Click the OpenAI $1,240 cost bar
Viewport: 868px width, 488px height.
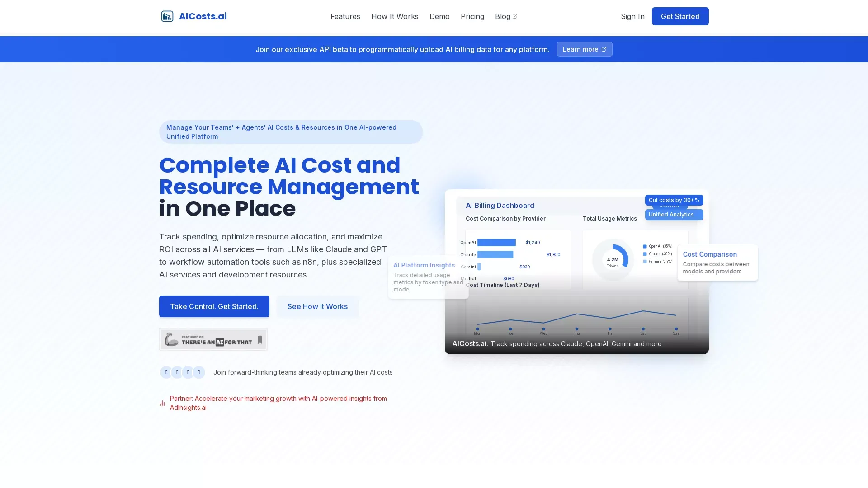pos(496,243)
